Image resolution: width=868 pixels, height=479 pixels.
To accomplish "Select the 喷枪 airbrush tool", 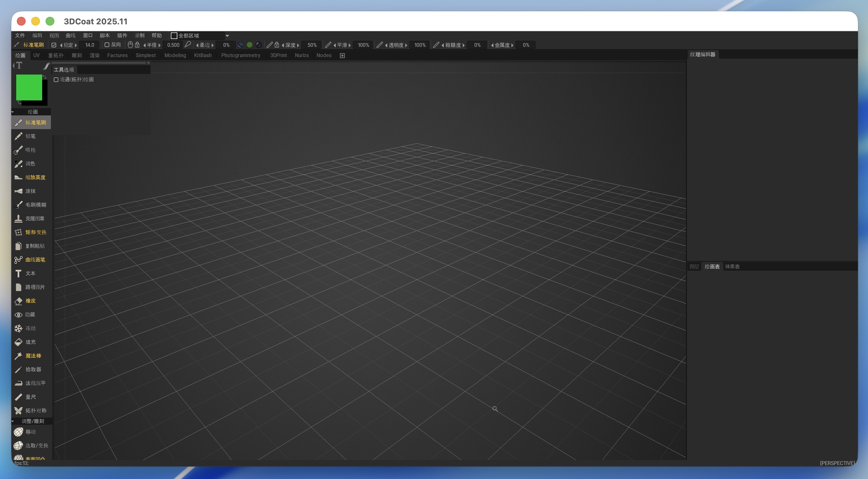I will tap(30, 150).
